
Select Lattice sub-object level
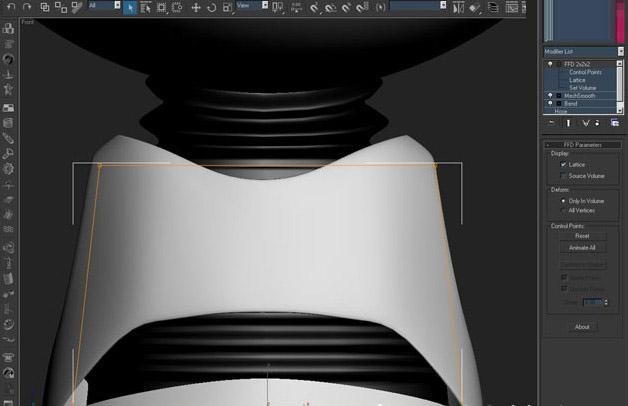[577, 80]
